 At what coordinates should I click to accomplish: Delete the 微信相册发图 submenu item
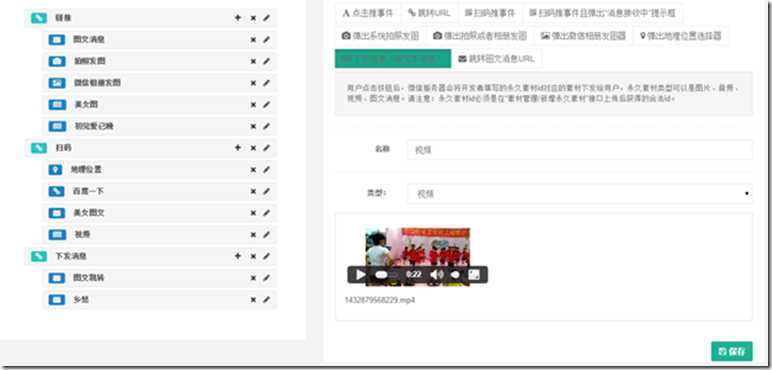pos(253,83)
